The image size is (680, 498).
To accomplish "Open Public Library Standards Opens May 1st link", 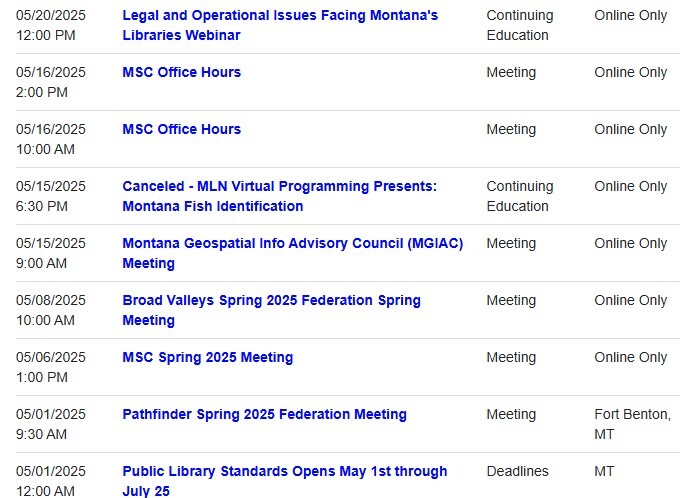I will [x=284, y=471].
